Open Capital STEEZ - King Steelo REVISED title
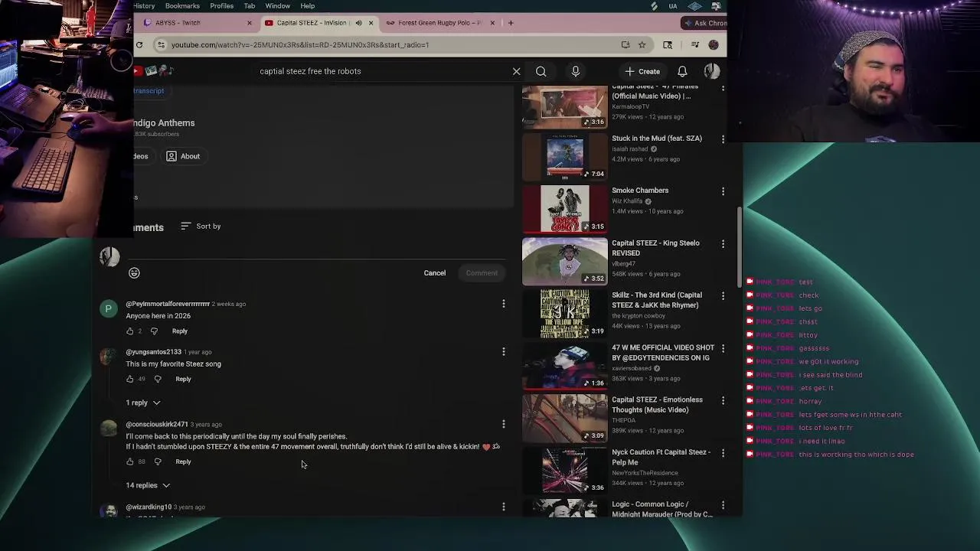The height and width of the screenshot is (551, 980). (655, 248)
